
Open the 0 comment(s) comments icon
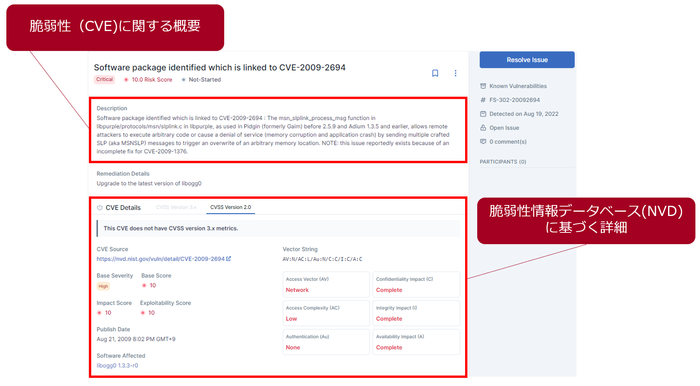click(x=483, y=141)
